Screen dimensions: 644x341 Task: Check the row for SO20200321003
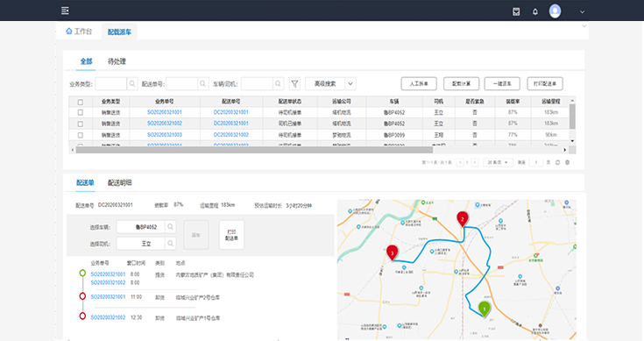[80, 135]
